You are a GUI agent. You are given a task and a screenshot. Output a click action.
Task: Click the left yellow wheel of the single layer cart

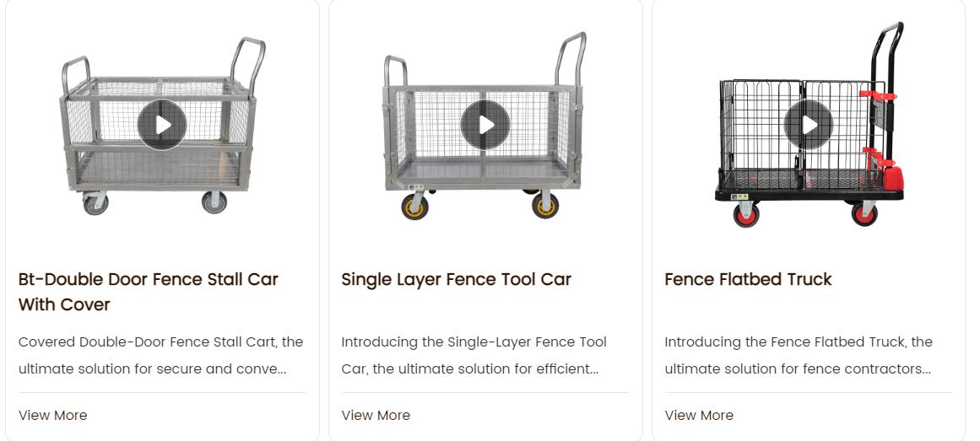tap(414, 206)
